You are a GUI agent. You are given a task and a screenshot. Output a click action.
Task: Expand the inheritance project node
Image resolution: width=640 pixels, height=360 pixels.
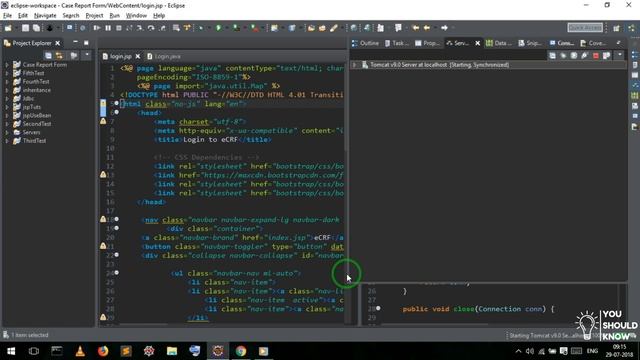point(7,90)
